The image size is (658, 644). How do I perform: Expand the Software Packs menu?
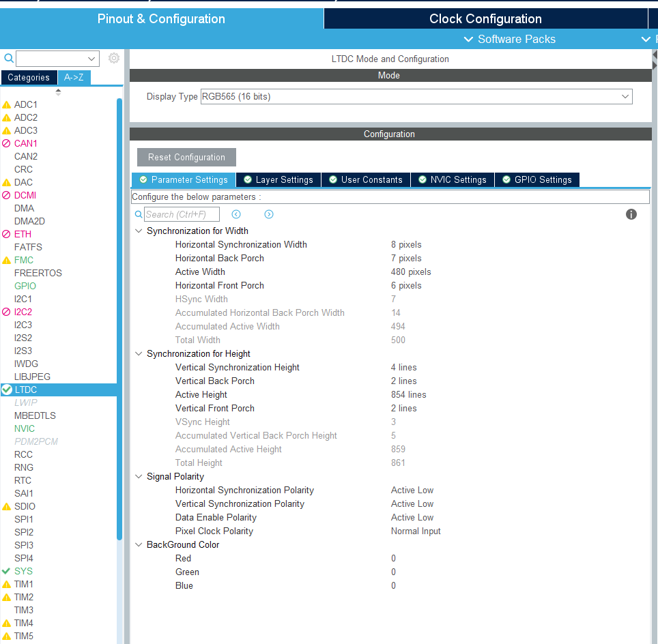tap(510, 39)
